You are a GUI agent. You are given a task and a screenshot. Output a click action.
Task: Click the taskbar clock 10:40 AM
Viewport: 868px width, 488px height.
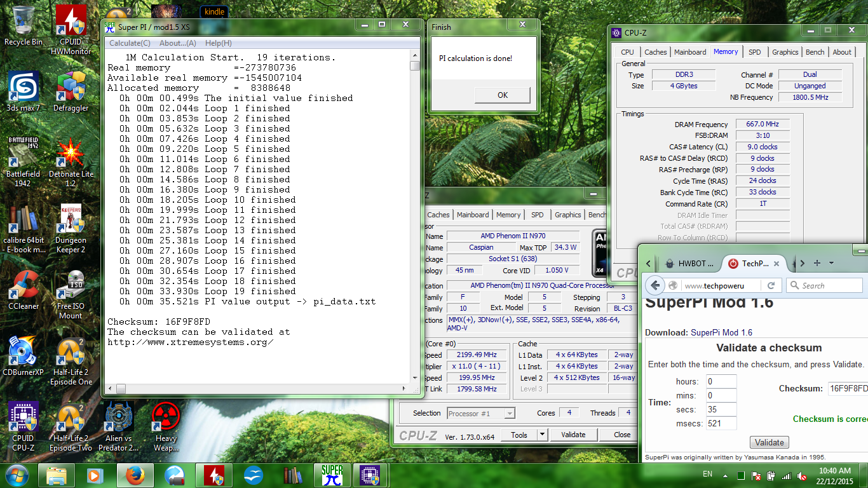(x=835, y=470)
